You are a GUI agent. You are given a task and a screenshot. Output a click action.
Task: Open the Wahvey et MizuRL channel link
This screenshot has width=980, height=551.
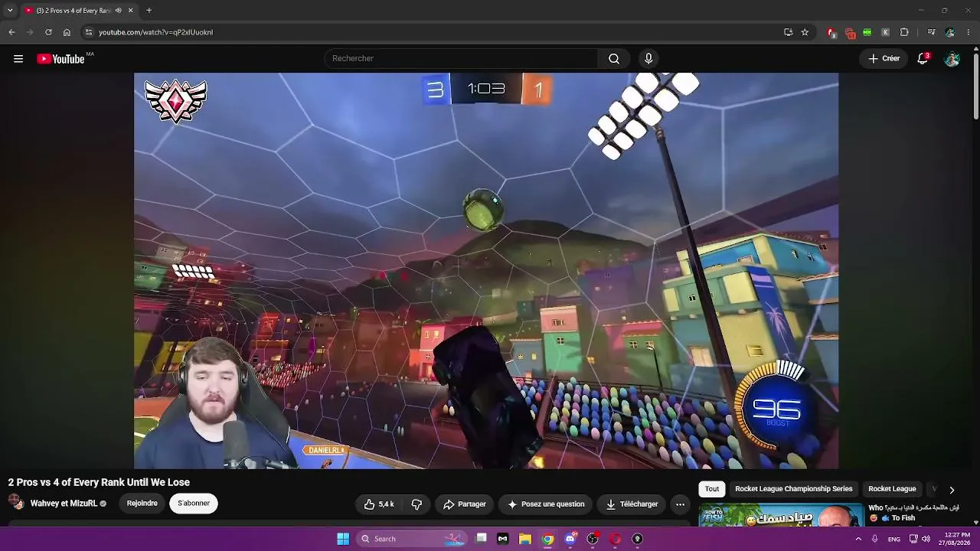tap(64, 504)
